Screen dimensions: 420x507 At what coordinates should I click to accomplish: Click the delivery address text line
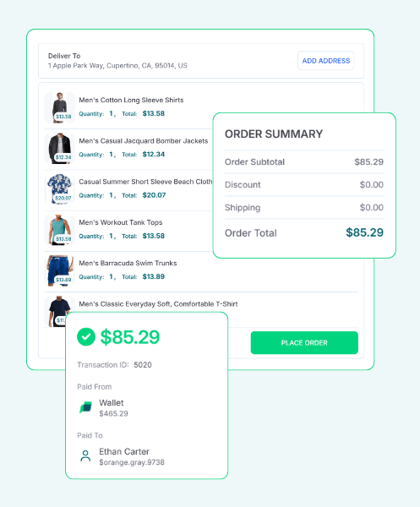(x=117, y=66)
